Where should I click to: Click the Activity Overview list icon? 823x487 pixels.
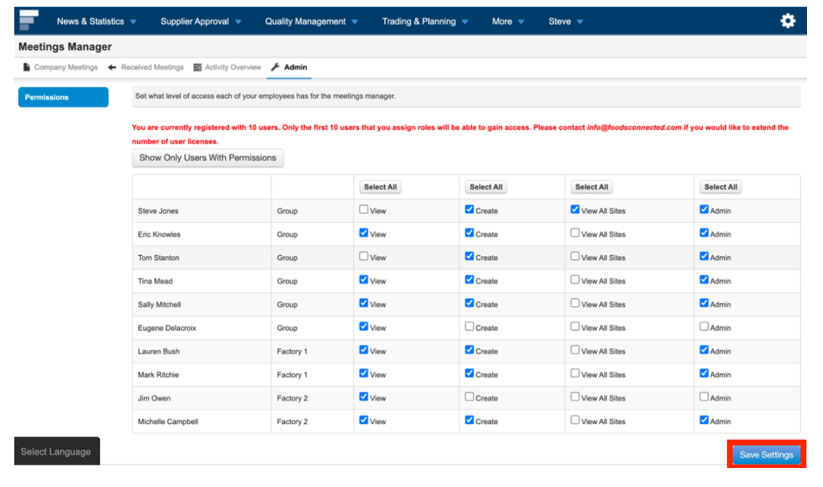(x=197, y=67)
